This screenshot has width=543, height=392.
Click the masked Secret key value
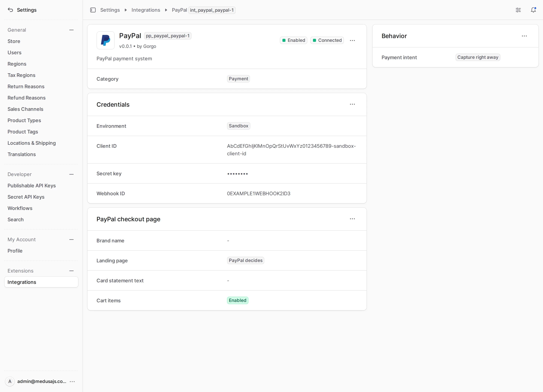coord(238,174)
